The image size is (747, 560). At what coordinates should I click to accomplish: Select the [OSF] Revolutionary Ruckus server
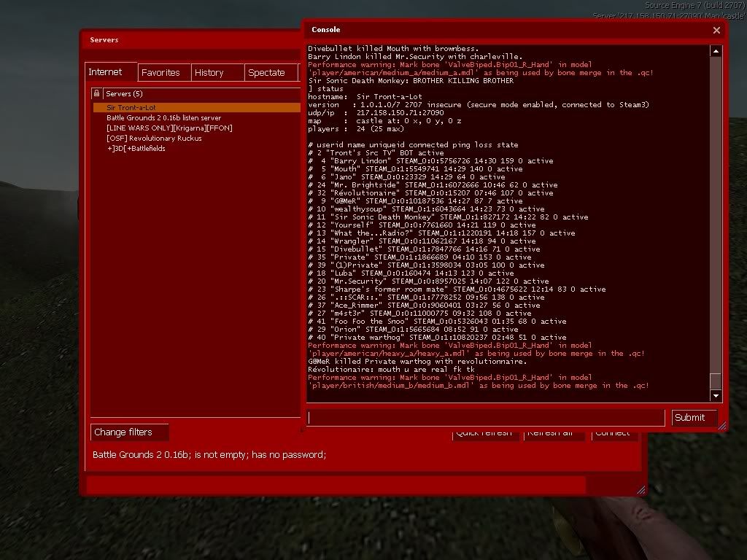pyautogui.click(x=197, y=138)
